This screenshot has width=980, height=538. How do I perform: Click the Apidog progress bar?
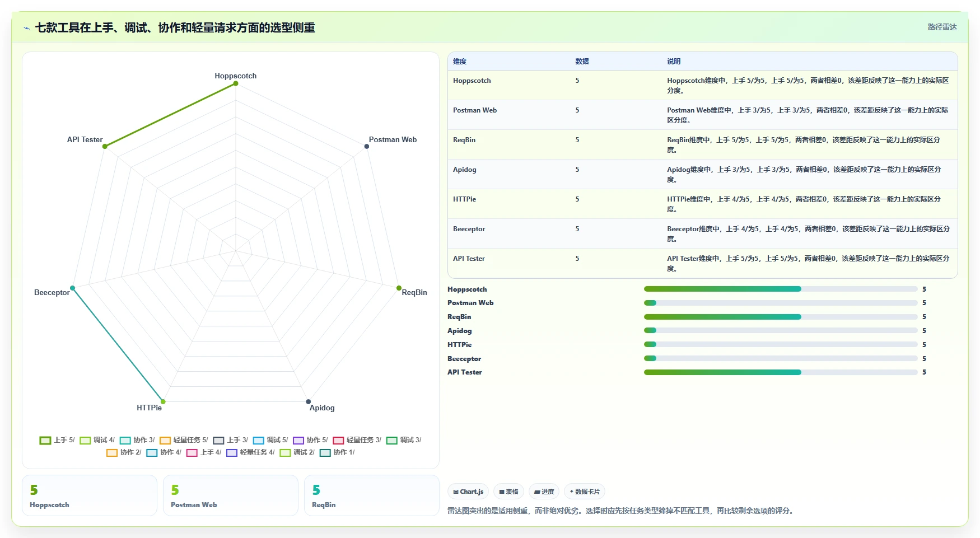click(781, 330)
